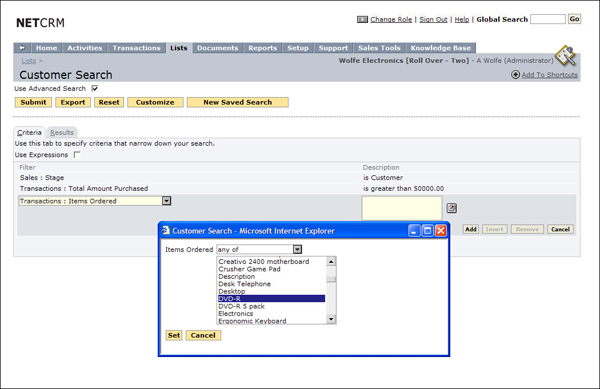The image size is (600, 389).
Task: Minimize the Customer Search popup window
Action: [x=414, y=231]
